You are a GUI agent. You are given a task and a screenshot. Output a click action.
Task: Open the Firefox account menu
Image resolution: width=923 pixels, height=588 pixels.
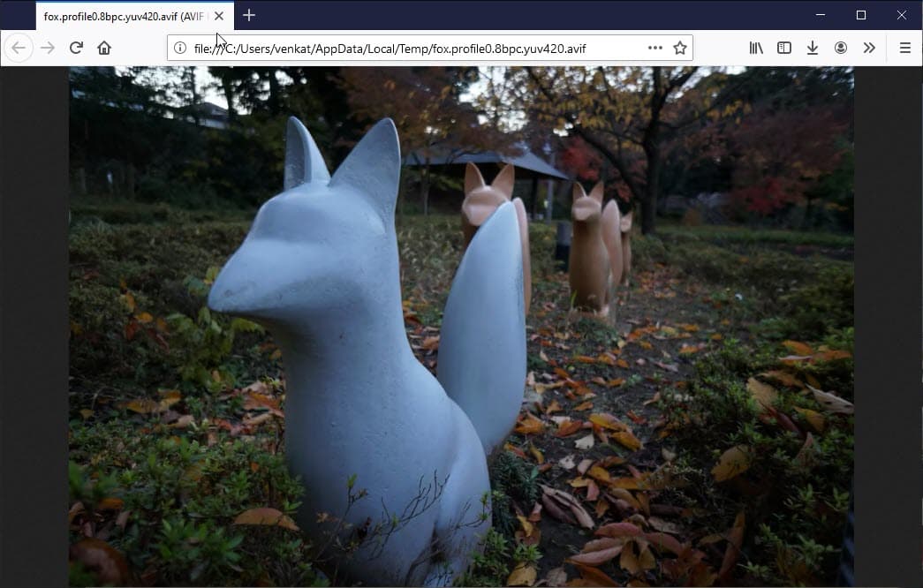coord(841,48)
